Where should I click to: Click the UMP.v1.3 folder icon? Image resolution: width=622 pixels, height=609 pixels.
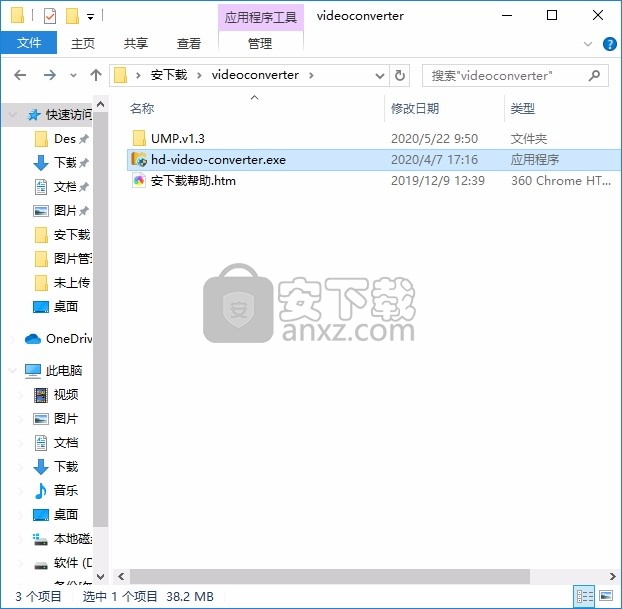point(139,138)
